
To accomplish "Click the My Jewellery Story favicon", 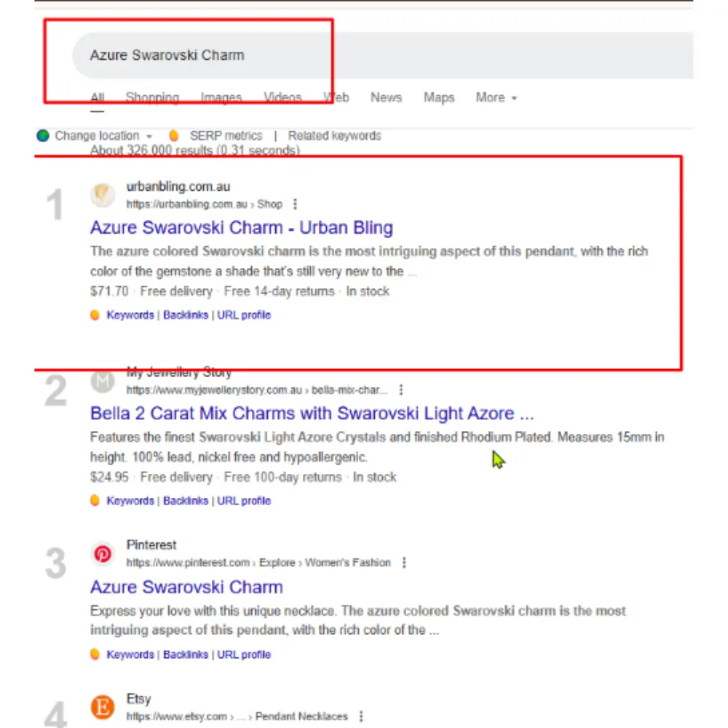I will click(103, 381).
